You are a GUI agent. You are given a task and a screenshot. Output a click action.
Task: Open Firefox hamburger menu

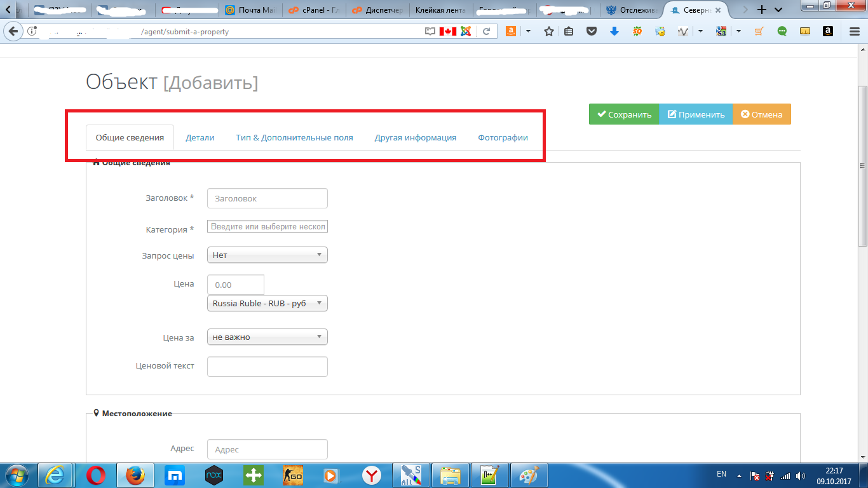[855, 31]
